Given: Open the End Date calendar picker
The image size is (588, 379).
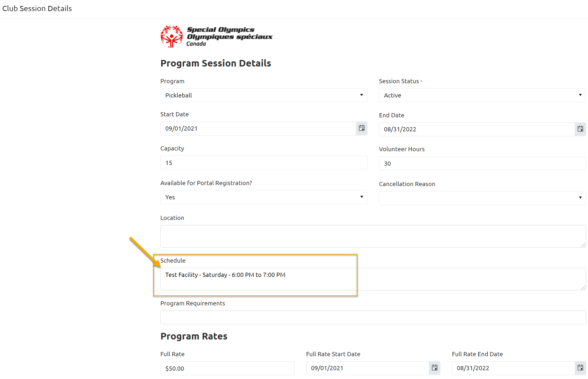Looking at the screenshot, I should 580,129.
